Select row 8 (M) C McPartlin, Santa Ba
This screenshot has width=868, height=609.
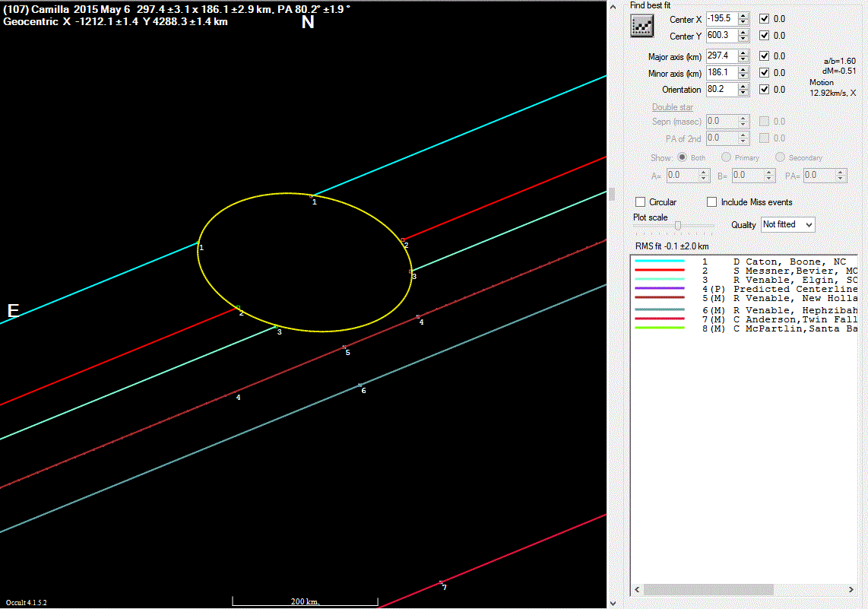coord(745,329)
